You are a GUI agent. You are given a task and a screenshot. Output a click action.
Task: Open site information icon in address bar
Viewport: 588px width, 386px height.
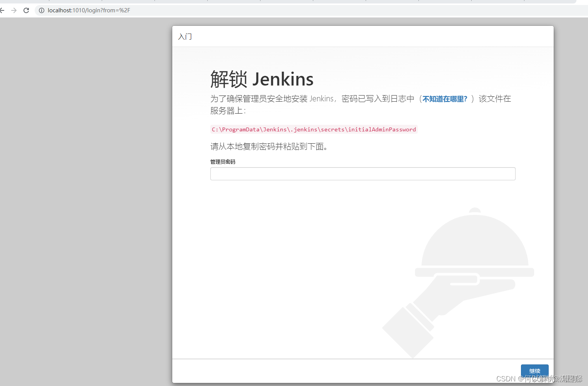(42, 10)
